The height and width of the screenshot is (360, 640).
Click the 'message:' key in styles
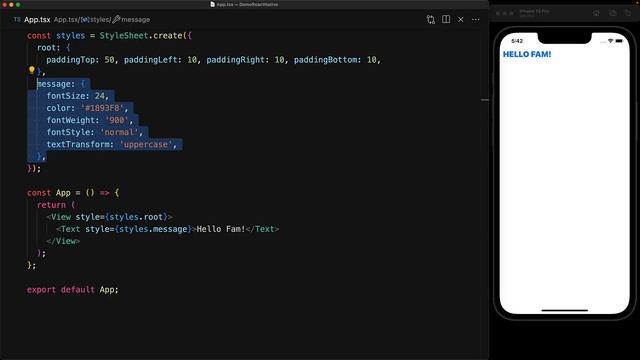56,84
